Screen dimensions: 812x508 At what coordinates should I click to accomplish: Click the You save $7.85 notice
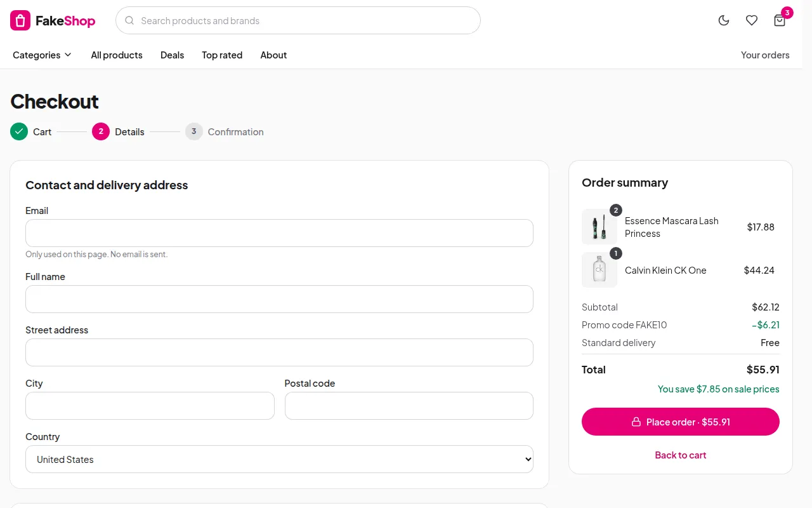coord(719,389)
